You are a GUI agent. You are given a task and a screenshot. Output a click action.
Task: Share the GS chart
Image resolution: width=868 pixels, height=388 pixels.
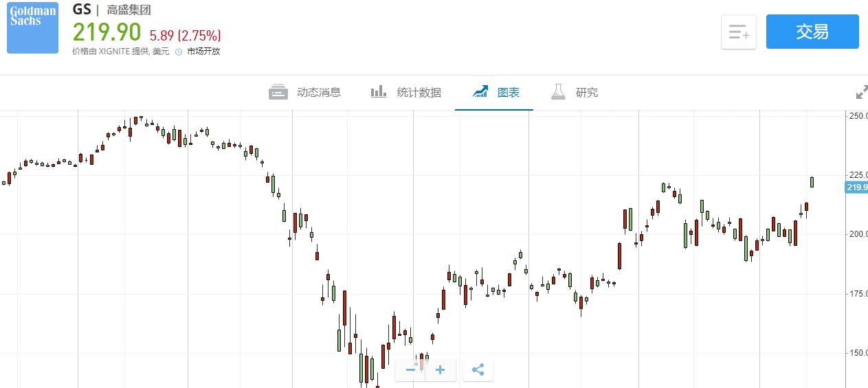coord(478,370)
